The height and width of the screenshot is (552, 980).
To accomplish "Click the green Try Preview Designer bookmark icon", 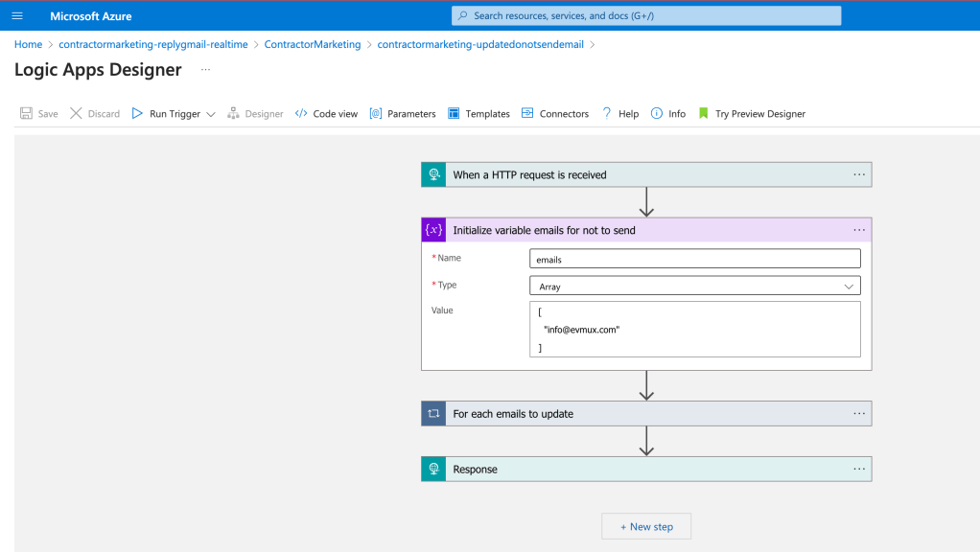I will [x=703, y=113].
